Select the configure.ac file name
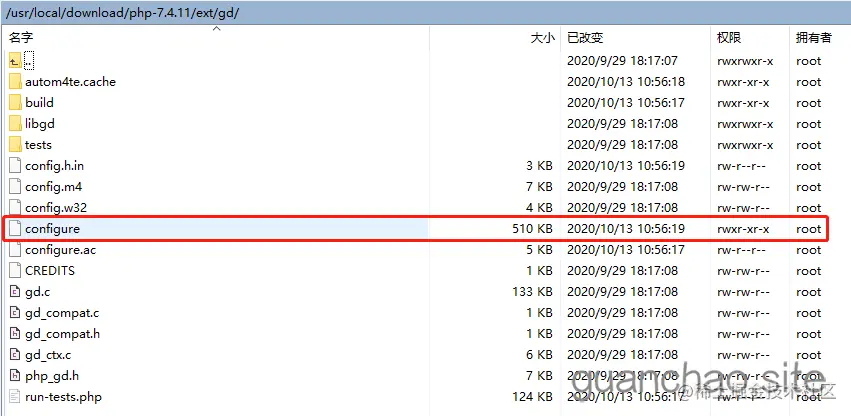The width and height of the screenshot is (851, 416). [x=60, y=250]
